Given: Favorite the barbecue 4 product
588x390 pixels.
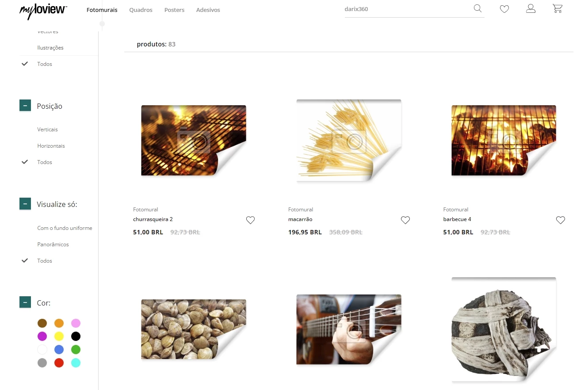Looking at the screenshot, I should [x=561, y=220].
